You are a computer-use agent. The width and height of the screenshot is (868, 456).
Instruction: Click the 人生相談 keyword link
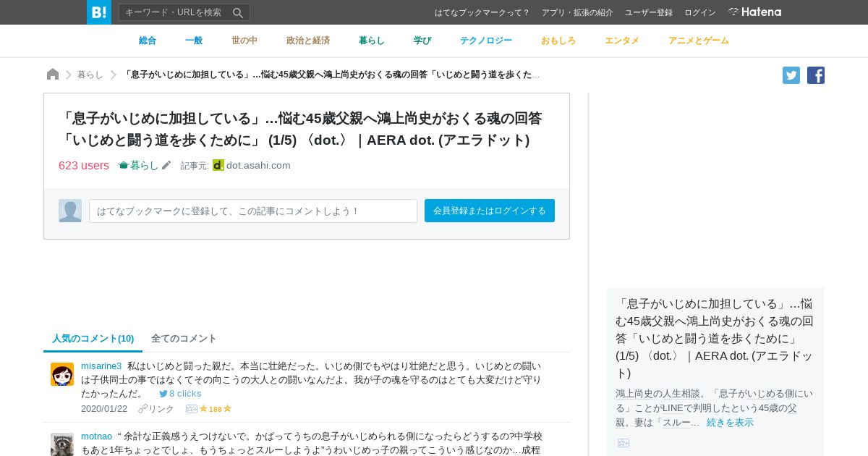point(681,394)
